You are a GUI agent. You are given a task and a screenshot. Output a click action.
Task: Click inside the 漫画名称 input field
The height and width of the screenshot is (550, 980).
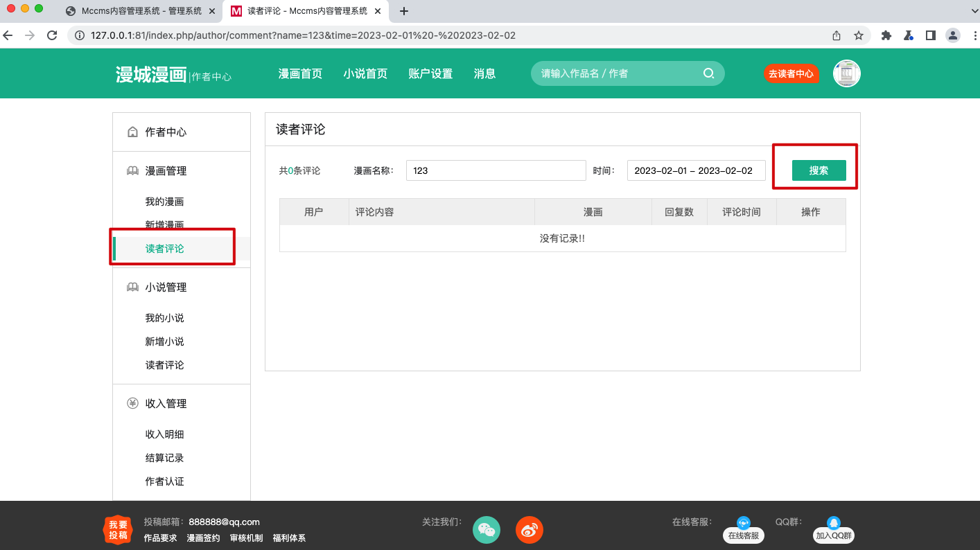(x=496, y=170)
